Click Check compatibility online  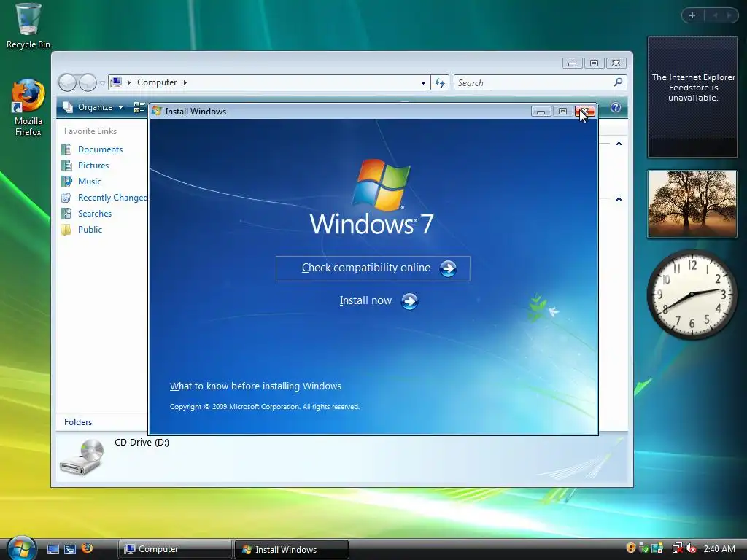(x=373, y=268)
